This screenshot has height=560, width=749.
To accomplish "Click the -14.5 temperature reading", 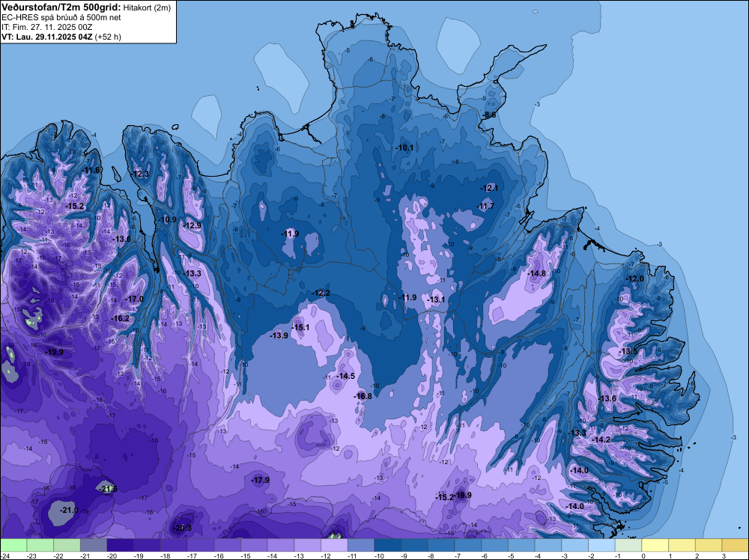I will point(346,376).
